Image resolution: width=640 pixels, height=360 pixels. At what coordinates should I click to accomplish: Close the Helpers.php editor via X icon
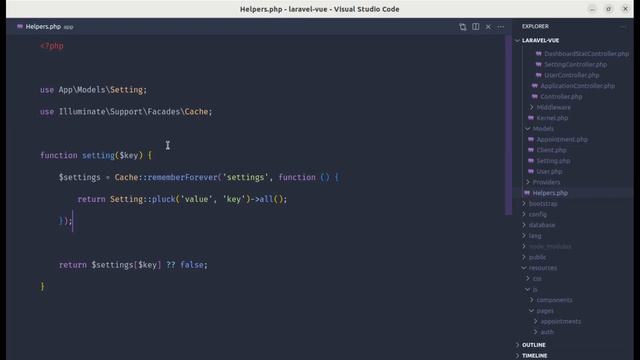pyautogui.click(x=488, y=27)
